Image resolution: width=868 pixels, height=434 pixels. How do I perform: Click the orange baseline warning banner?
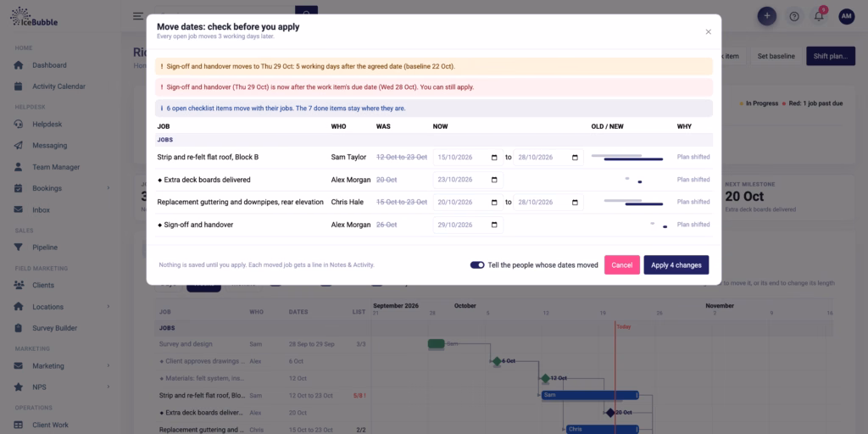[x=433, y=66]
